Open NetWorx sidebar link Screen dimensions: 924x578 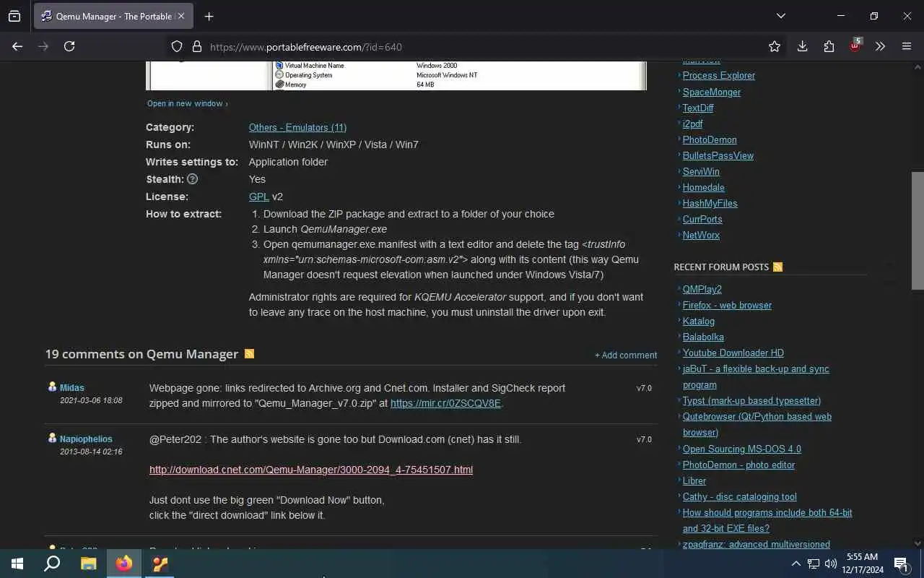tap(701, 235)
